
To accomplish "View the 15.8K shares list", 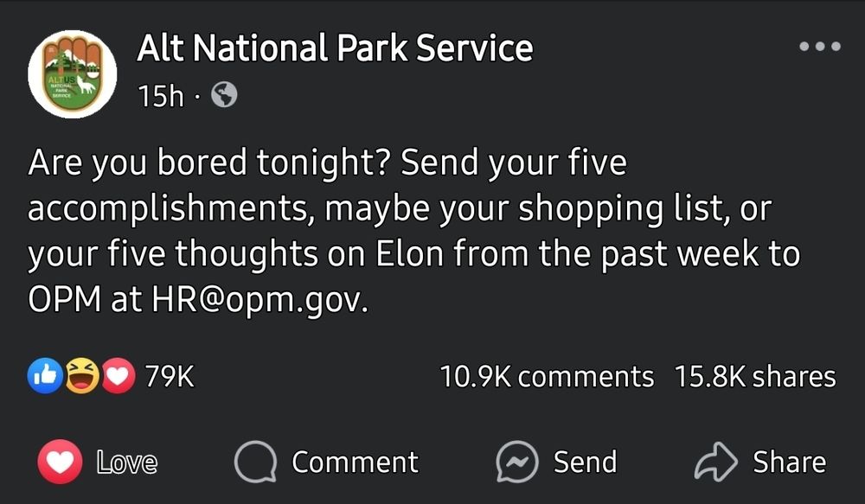I will (755, 377).
